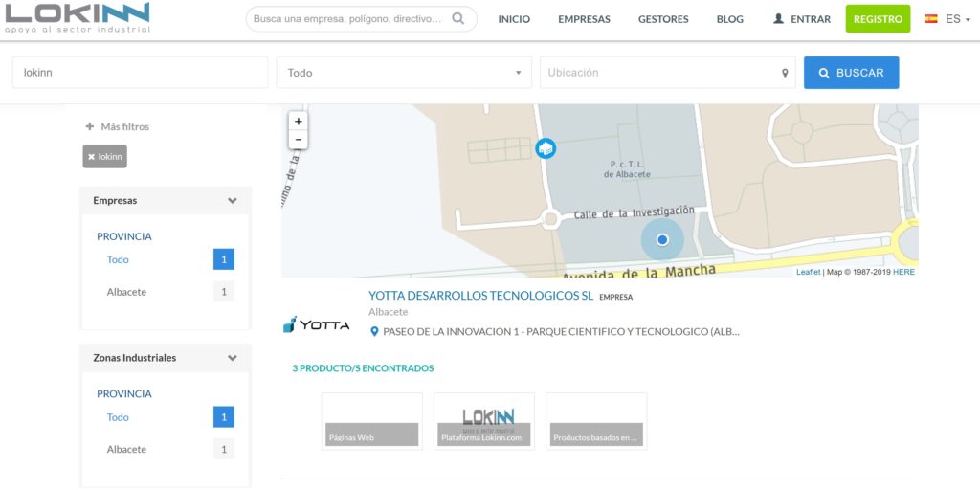Focus the top search input field

pos(348,19)
